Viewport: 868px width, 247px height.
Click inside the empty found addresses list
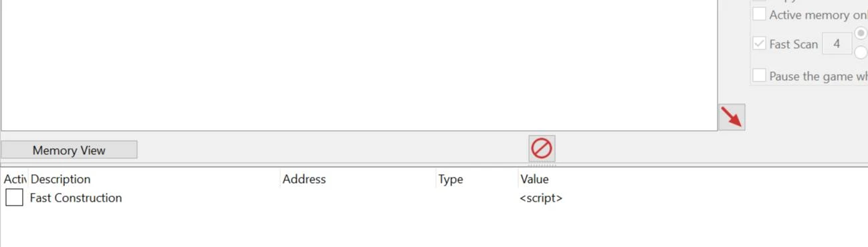[359, 65]
